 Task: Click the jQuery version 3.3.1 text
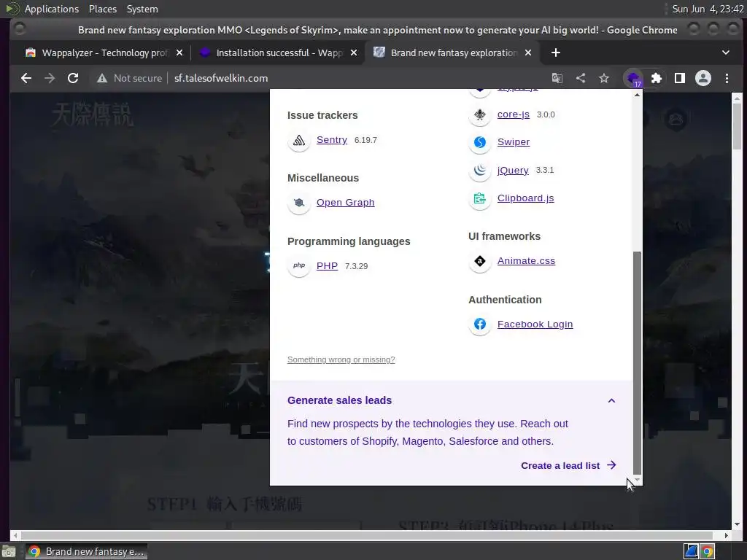pyautogui.click(x=544, y=170)
